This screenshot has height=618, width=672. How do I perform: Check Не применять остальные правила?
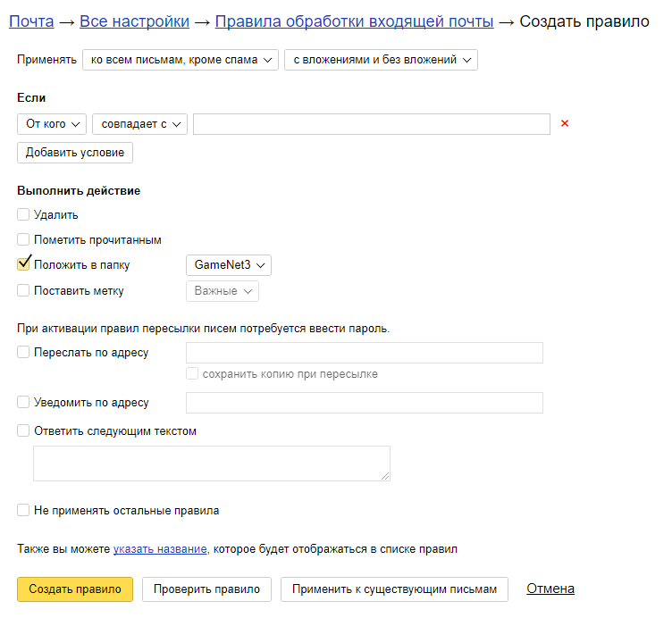coord(24,511)
